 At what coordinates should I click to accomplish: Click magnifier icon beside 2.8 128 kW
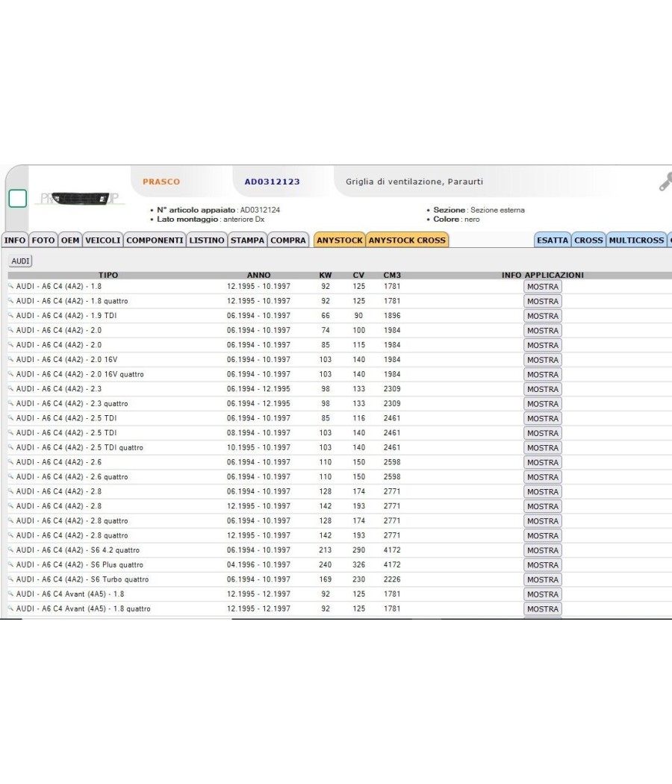coord(10,491)
